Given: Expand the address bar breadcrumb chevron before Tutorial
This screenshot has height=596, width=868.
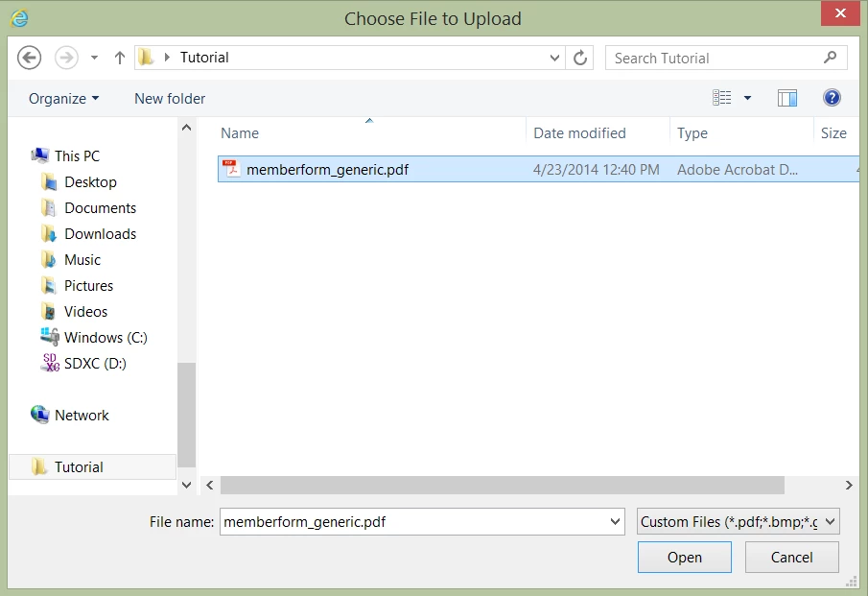Looking at the screenshot, I should (167, 57).
